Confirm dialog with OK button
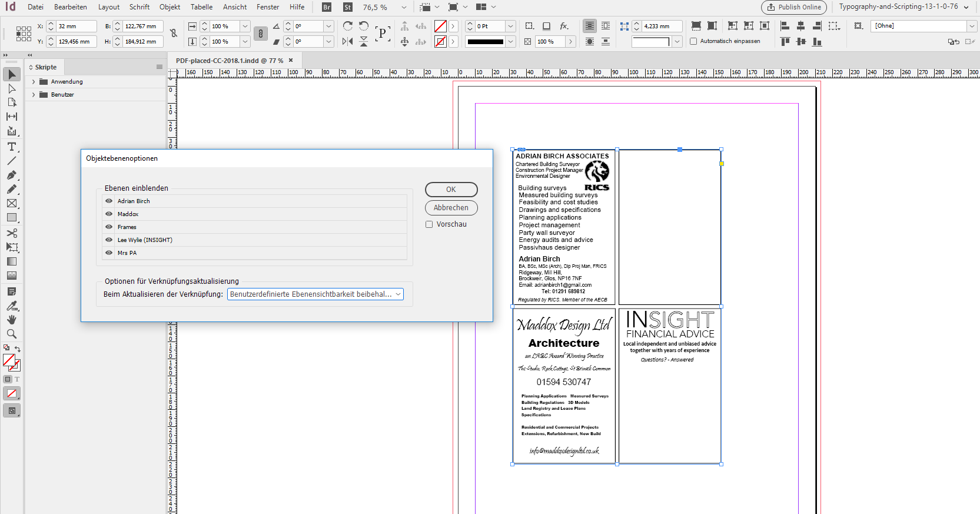The height and width of the screenshot is (514, 980). coord(451,190)
